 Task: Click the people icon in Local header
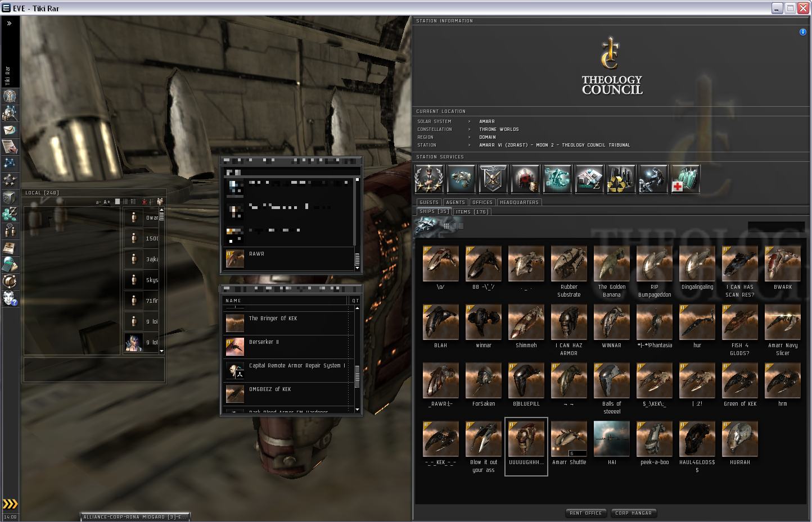pos(160,202)
